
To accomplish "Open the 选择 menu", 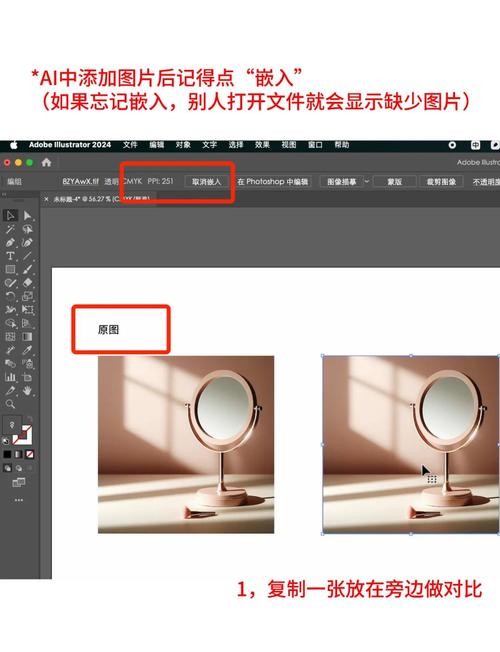I will [236, 145].
